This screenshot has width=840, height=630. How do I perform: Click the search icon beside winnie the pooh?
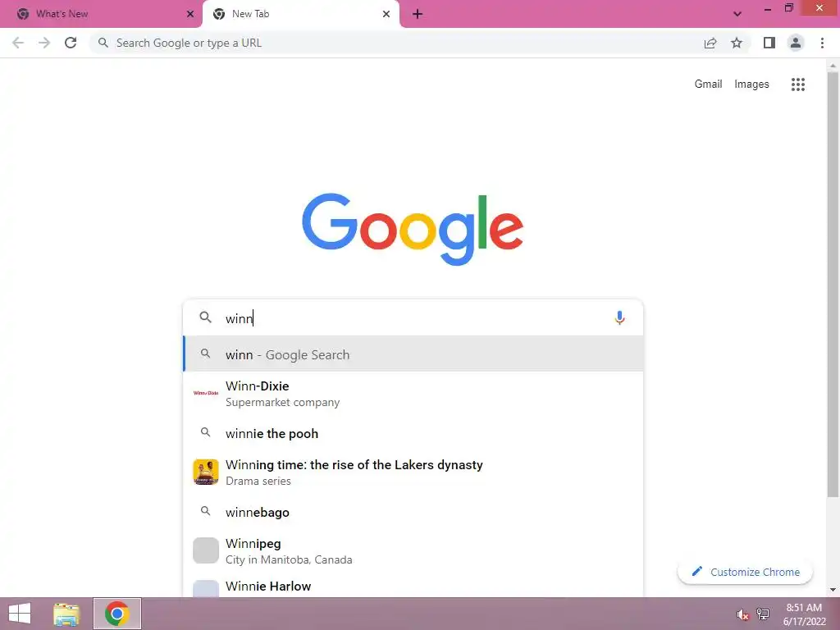point(206,432)
